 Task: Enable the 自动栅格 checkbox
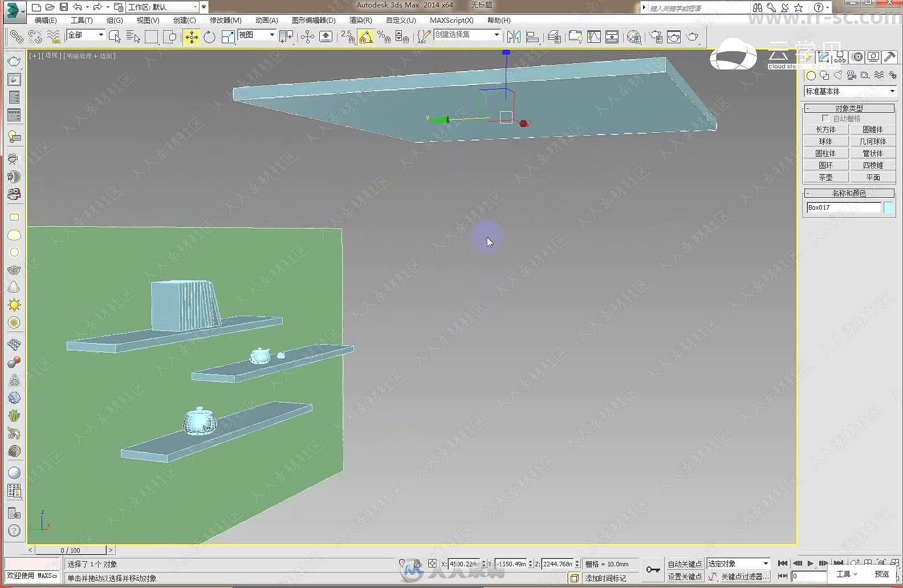pyautogui.click(x=825, y=118)
